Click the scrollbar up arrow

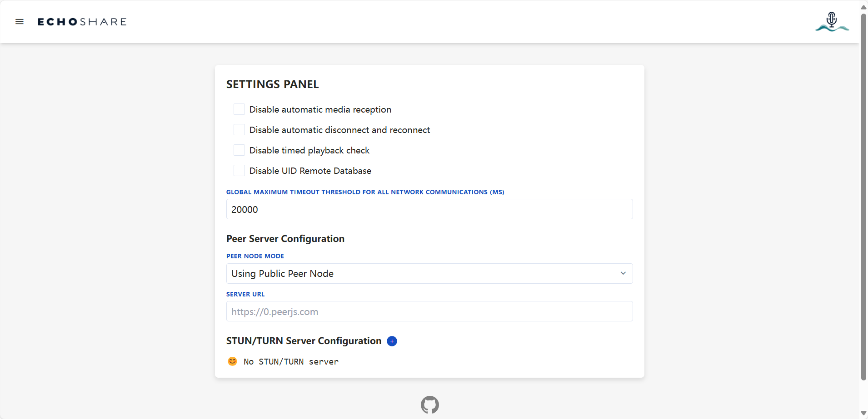(863, 7)
